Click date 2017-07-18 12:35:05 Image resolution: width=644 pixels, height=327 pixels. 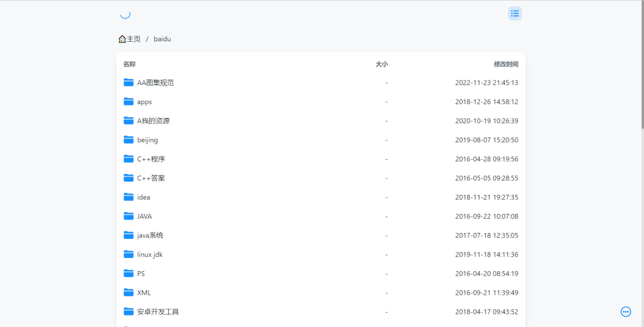click(487, 235)
